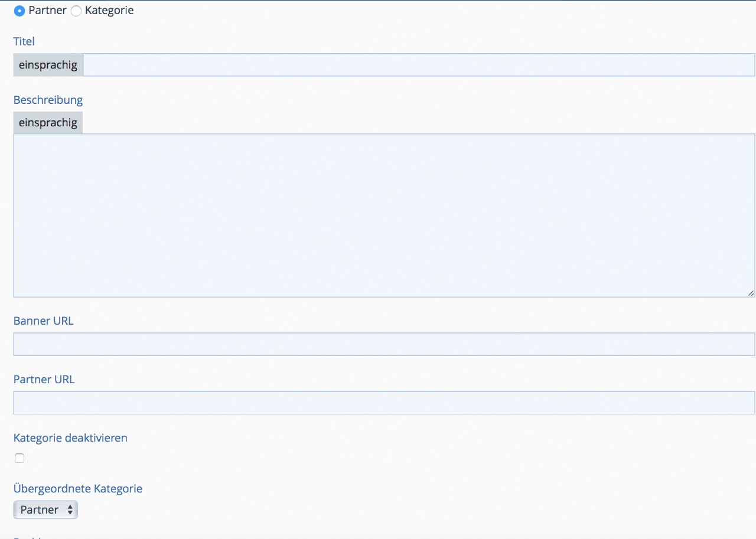Click the up-down arrows on Partner select

point(70,509)
